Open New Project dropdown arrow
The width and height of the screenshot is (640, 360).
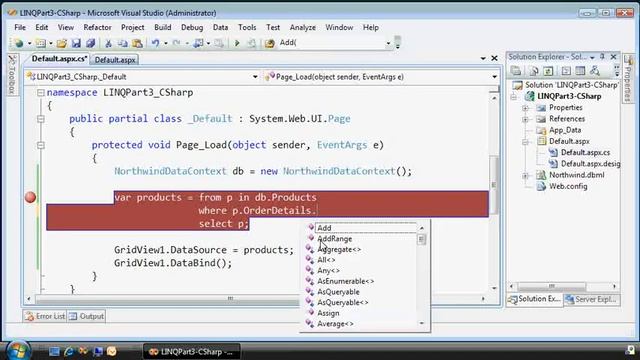(29, 43)
